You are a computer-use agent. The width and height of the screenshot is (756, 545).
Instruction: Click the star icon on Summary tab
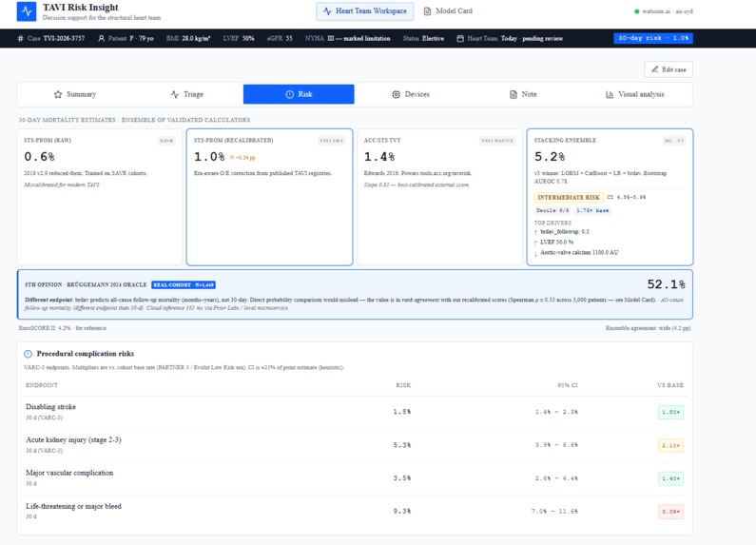pos(58,94)
